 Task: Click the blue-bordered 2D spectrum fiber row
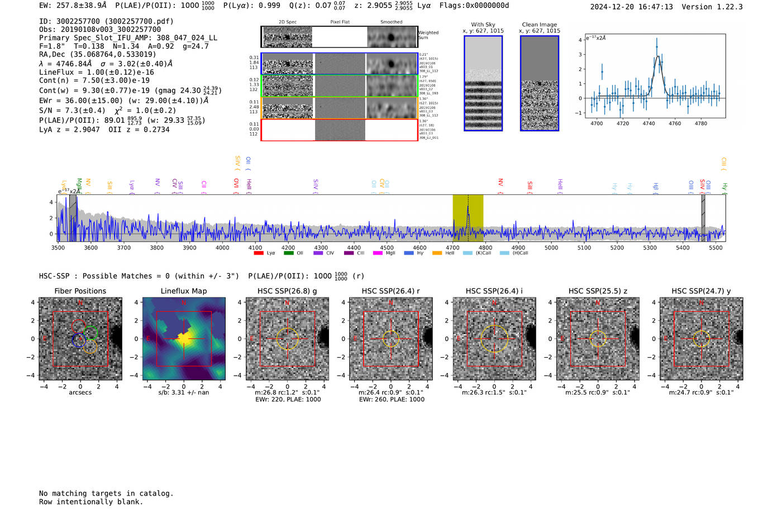pos(340,64)
